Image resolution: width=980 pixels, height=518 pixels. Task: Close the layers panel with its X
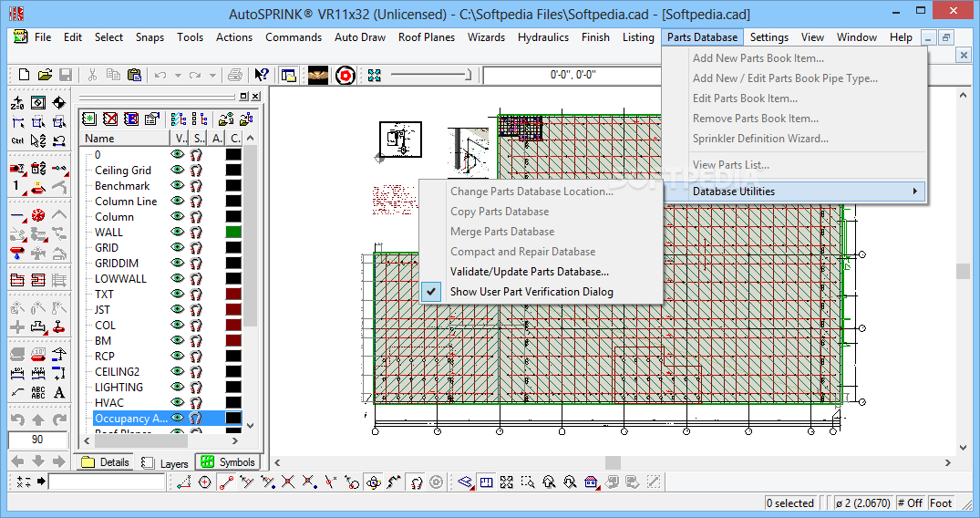255,97
